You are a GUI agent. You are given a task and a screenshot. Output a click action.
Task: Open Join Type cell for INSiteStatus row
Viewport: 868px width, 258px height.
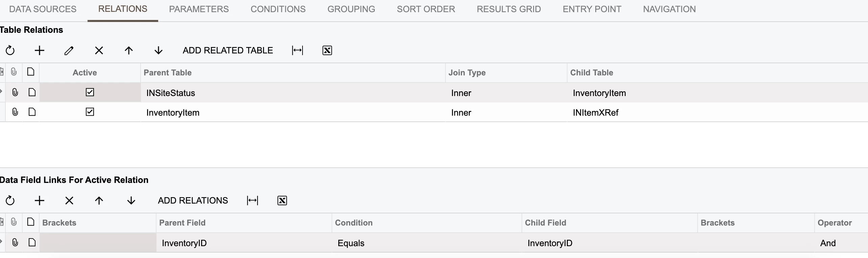[506, 93]
